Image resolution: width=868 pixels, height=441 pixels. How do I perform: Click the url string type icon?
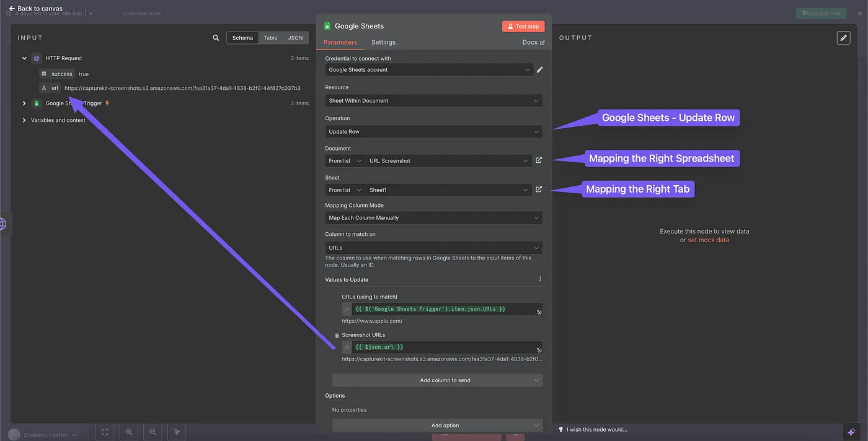pyautogui.click(x=43, y=88)
